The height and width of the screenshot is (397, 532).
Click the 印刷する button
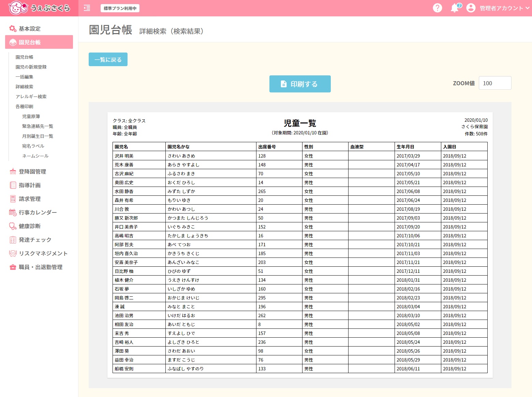pos(300,84)
